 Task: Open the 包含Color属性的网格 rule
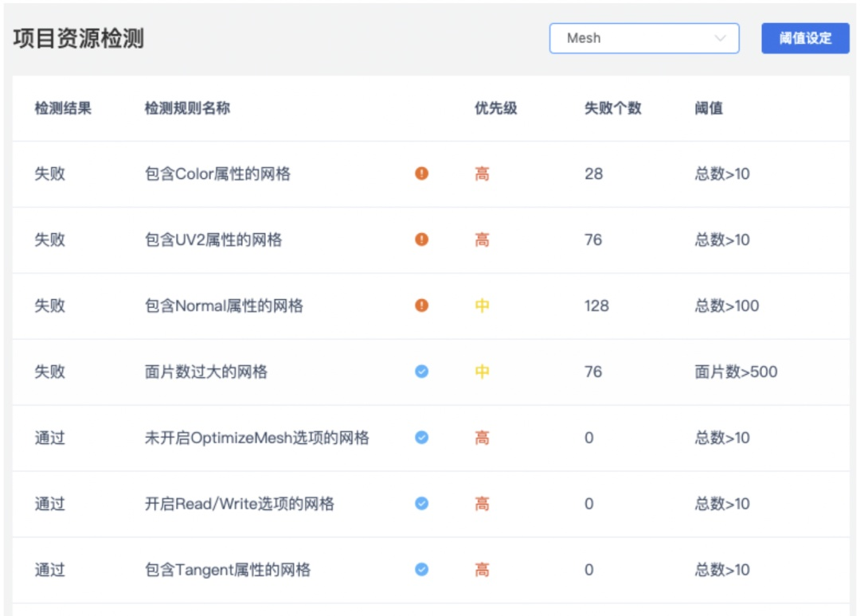[217, 173]
